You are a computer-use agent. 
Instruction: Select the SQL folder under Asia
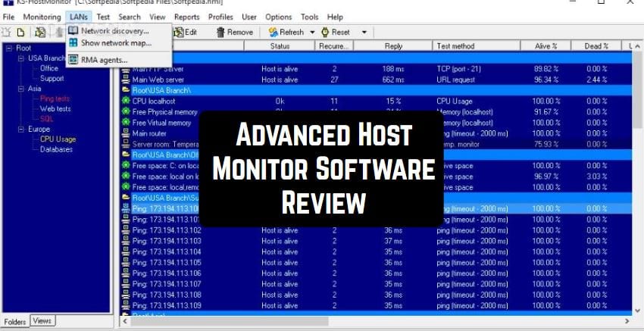coord(46,119)
